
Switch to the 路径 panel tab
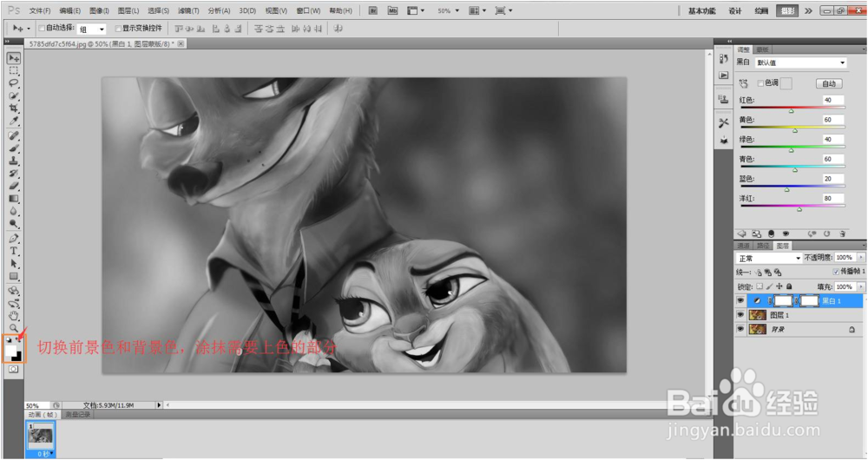[x=763, y=246]
